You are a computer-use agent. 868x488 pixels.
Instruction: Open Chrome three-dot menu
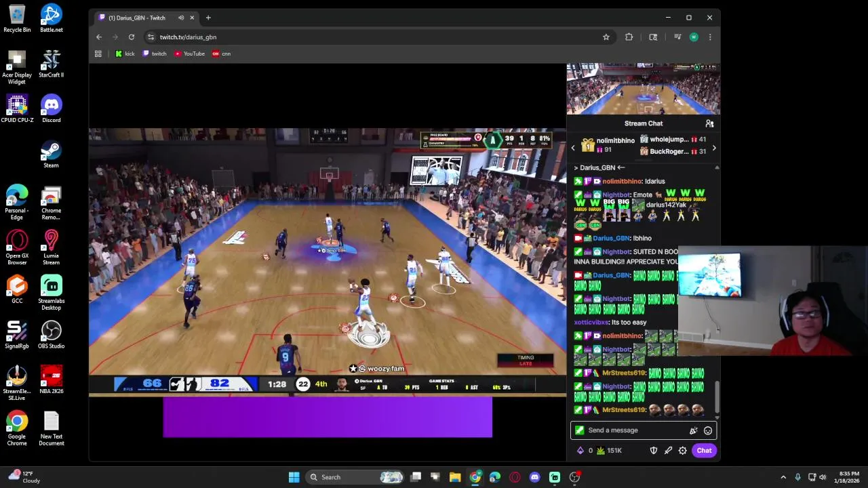[x=710, y=37]
